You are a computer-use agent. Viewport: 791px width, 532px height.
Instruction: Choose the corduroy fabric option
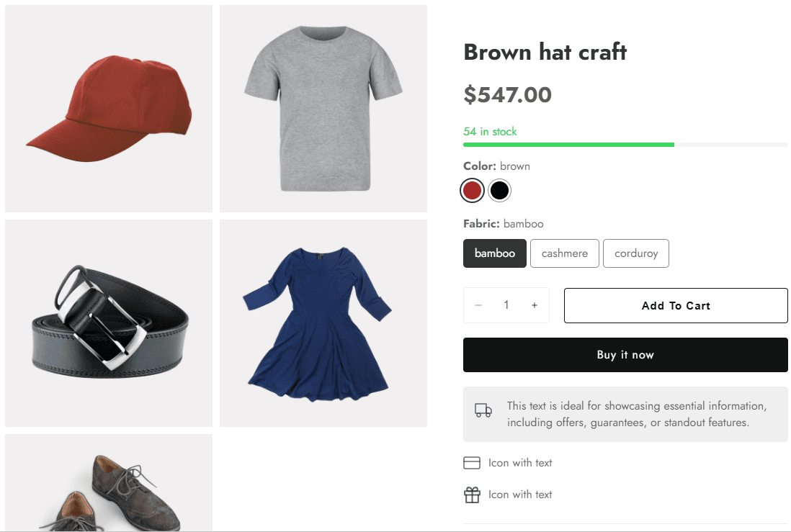point(636,253)
